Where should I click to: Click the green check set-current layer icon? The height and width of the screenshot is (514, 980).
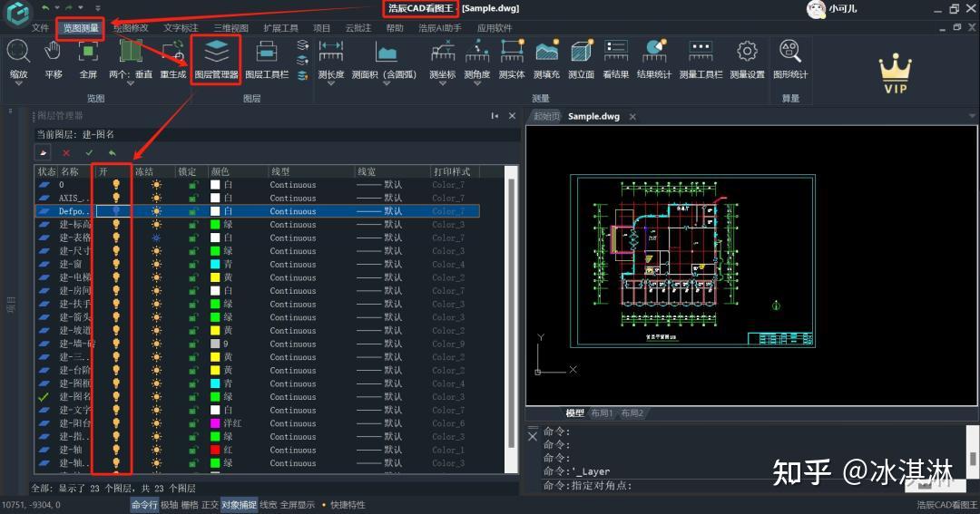89,153
